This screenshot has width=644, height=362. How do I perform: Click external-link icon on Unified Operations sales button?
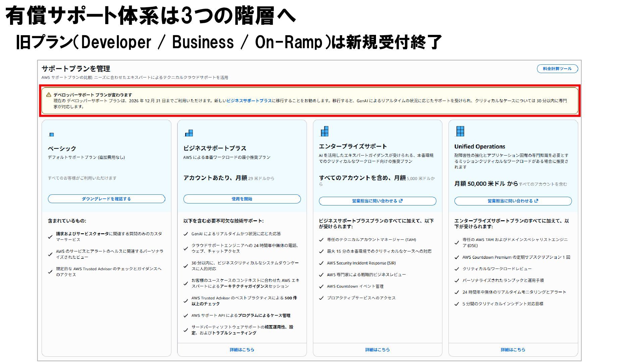point(536,201)
